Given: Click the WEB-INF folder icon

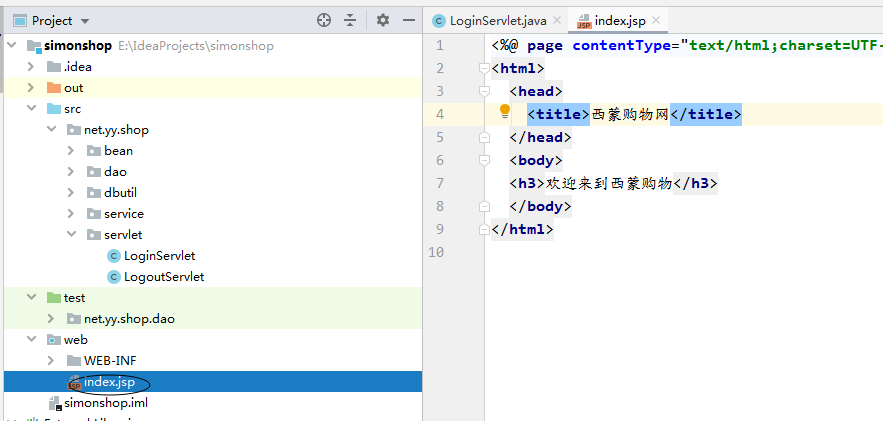Looking at the screenshot, I should pyautogui.click(x=74, y=360).
